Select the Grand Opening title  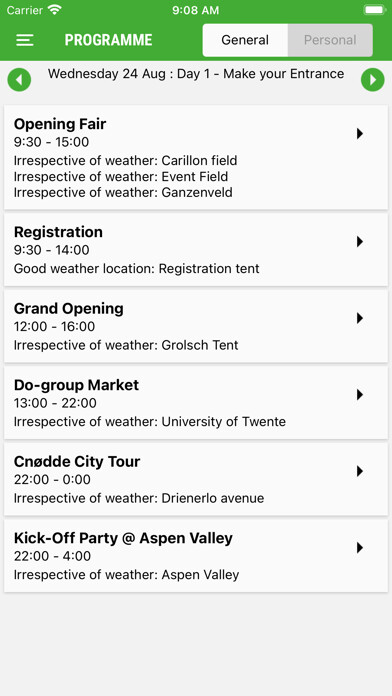69,308
